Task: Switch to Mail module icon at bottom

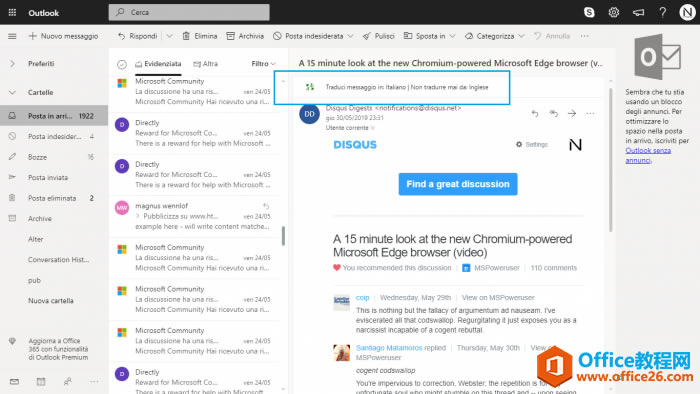Action: [x=14, y=382]
